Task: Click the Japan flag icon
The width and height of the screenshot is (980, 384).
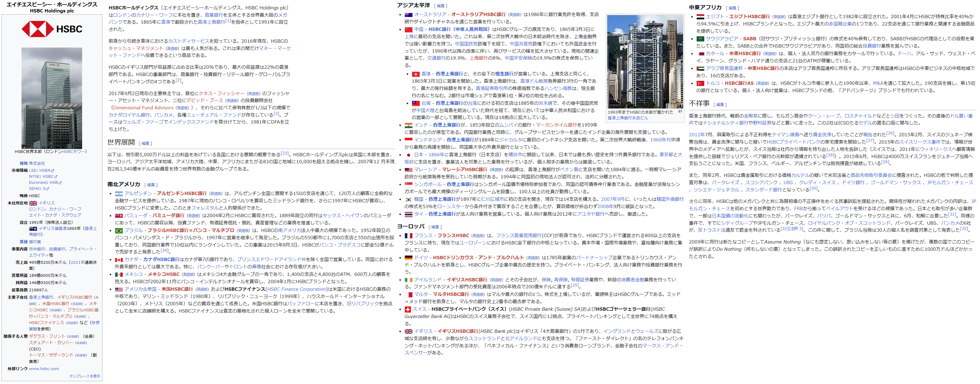Action: point(408,155)
